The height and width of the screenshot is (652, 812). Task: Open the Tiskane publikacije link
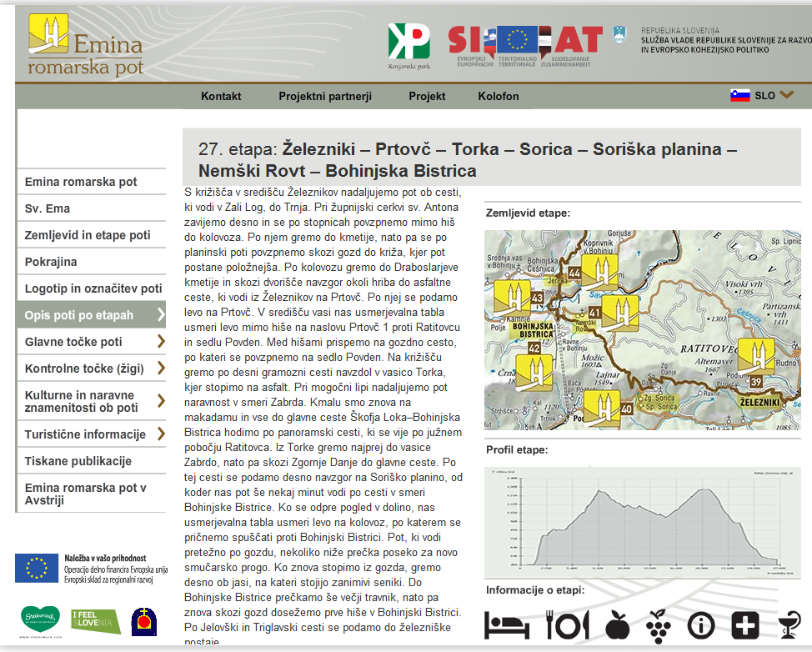coord(78,461)
